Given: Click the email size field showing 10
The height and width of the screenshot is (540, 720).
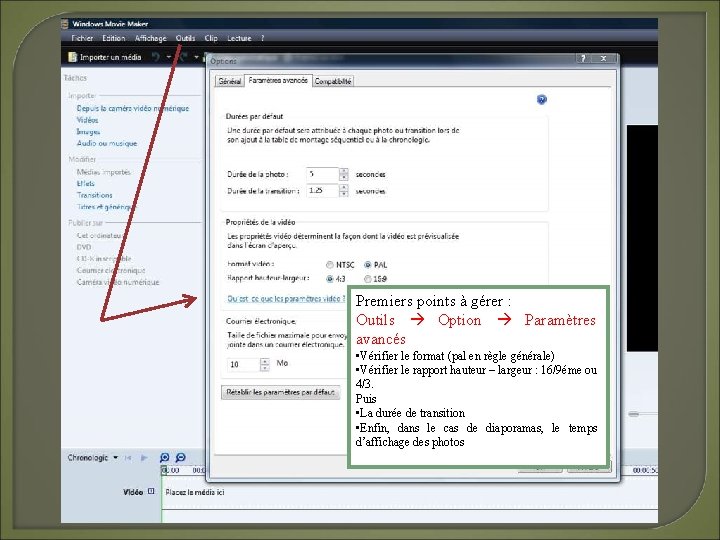Looking at the screenshot, I should click(243, 365).
